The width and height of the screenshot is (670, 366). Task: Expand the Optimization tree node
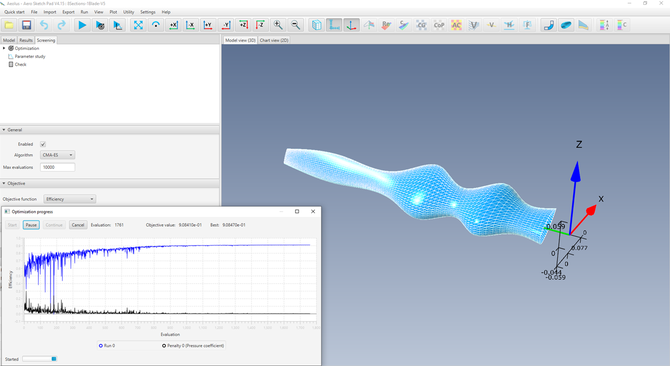(4, 48)
